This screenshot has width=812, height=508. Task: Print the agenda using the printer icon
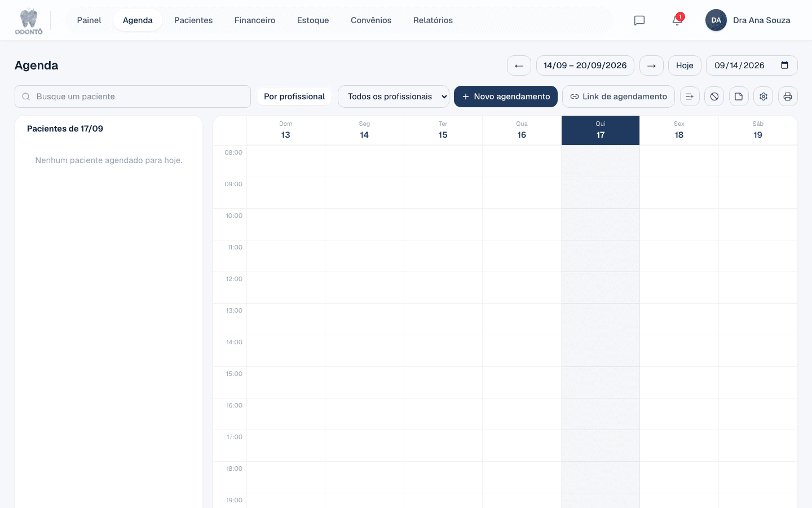(788, 97)
